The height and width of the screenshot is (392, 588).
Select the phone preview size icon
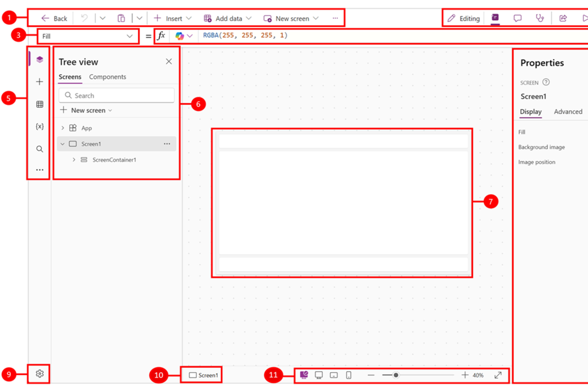[349, 375]
